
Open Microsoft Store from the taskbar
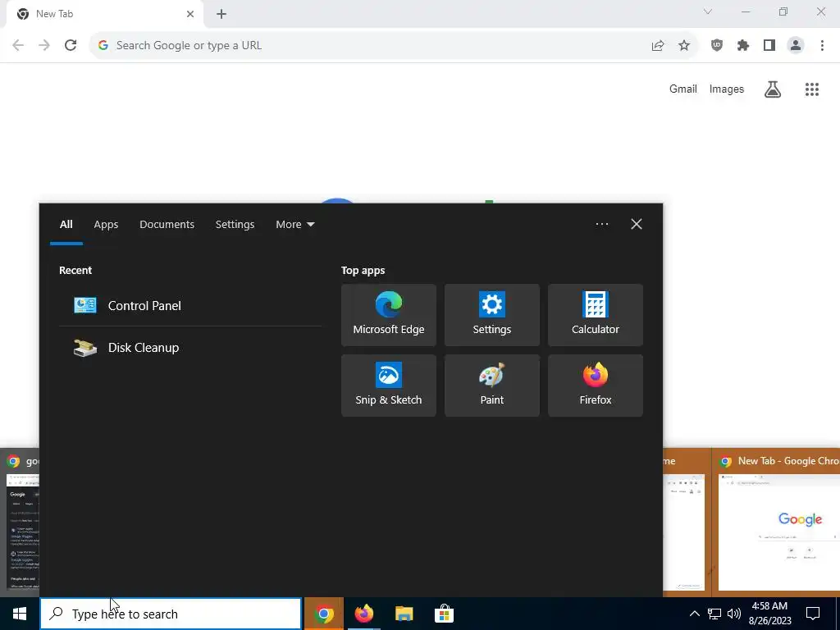coord(444,614)
